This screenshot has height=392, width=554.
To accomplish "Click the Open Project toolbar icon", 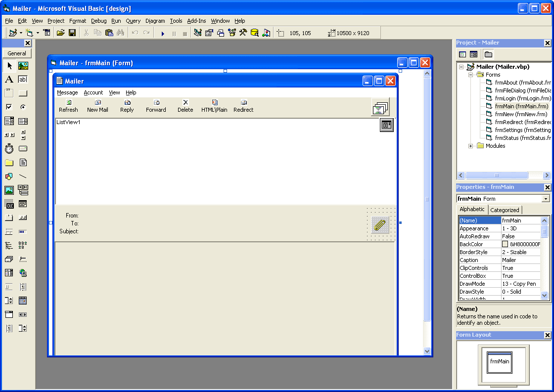I will point(61,33).
